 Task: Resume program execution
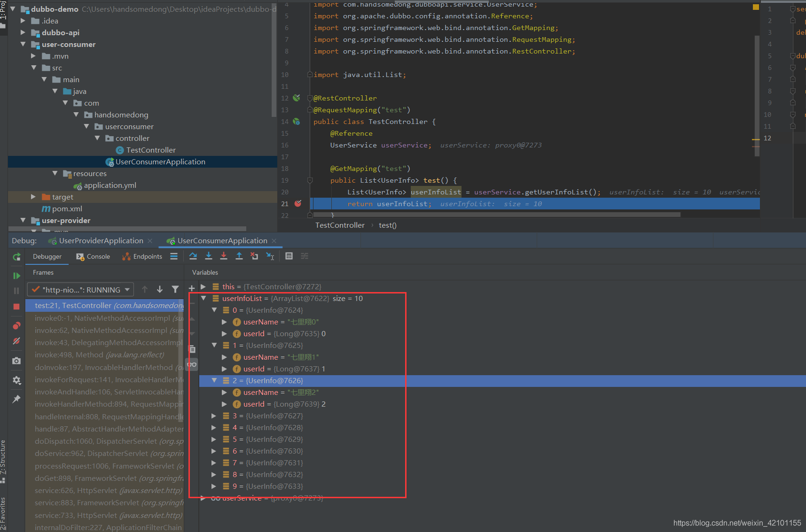tap(16, 276)
